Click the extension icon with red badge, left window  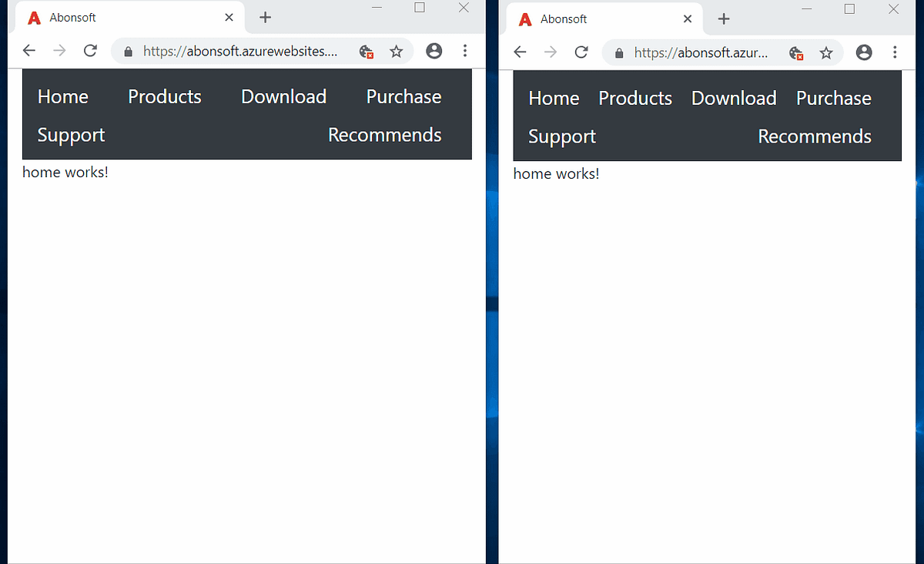(x=366, y=52)
